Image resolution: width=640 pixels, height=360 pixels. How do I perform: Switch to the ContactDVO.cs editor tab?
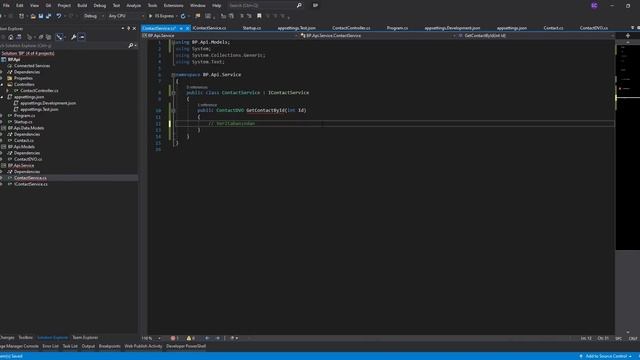tap(593, 28)
